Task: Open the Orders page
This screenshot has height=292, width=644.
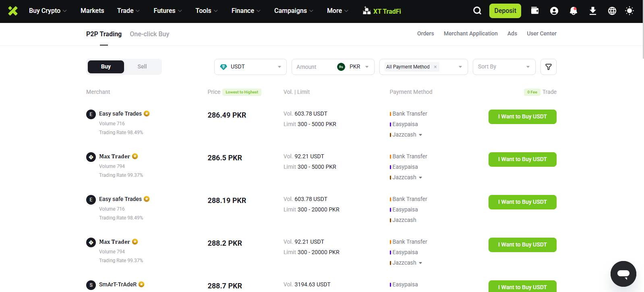Action: (x=426, y=33)
